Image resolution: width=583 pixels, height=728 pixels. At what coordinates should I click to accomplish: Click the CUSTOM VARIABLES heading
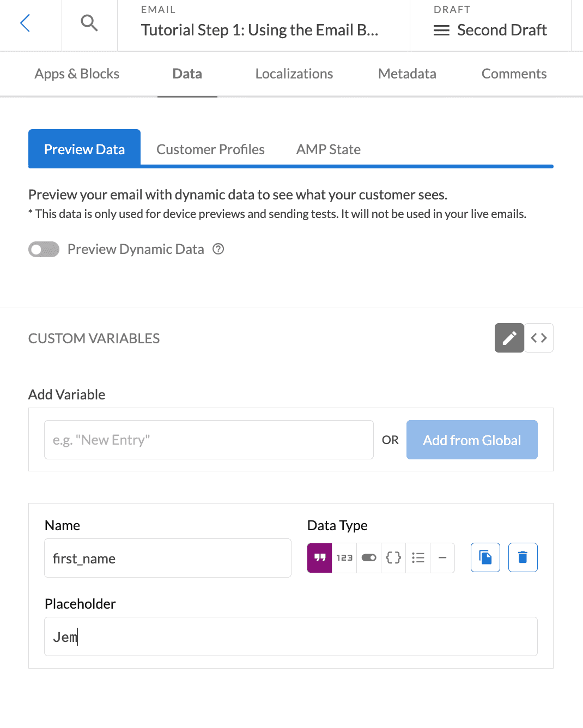pyautogui.click(x=94, y=338)
